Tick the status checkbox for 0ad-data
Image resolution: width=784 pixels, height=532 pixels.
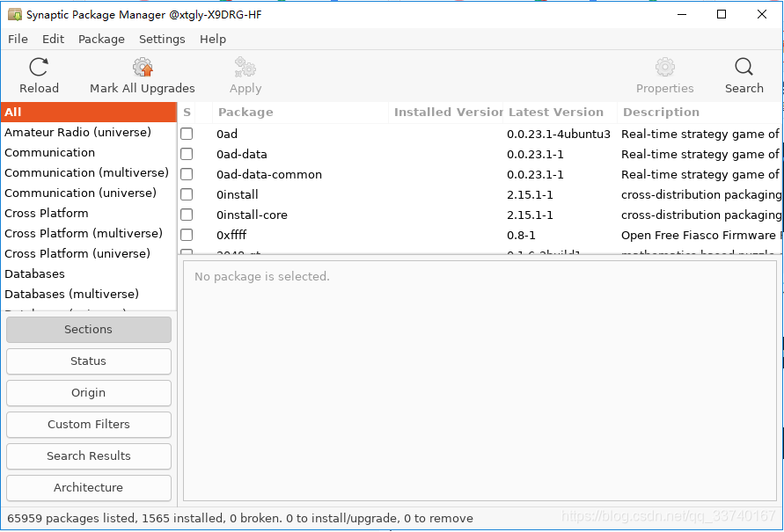click(x=187, y=154)
